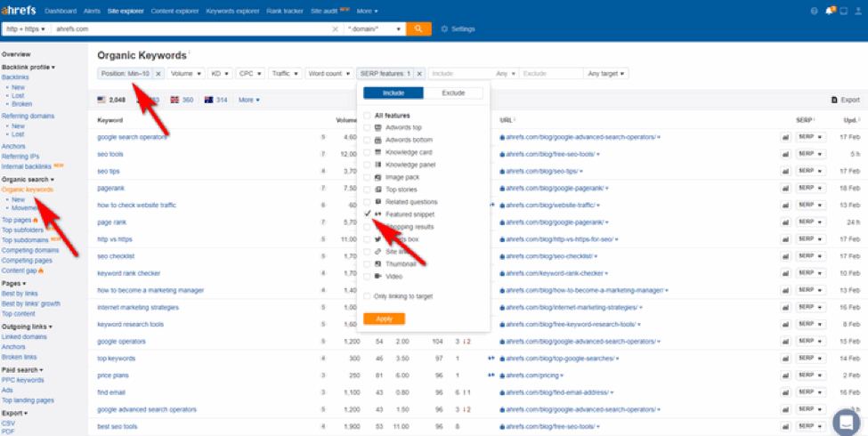
Task: Open chart icon for pagerank row
Action: tap(785, 188)
